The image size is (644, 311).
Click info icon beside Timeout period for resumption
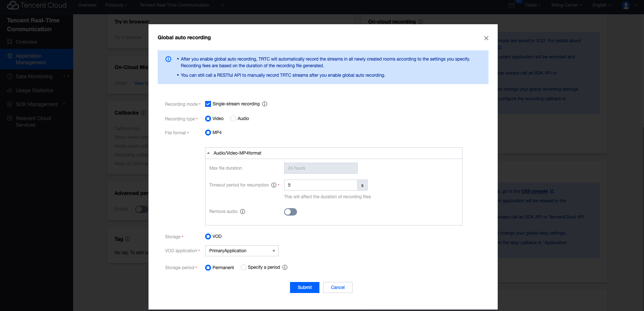pyautogui.click(x=274, y=185)
